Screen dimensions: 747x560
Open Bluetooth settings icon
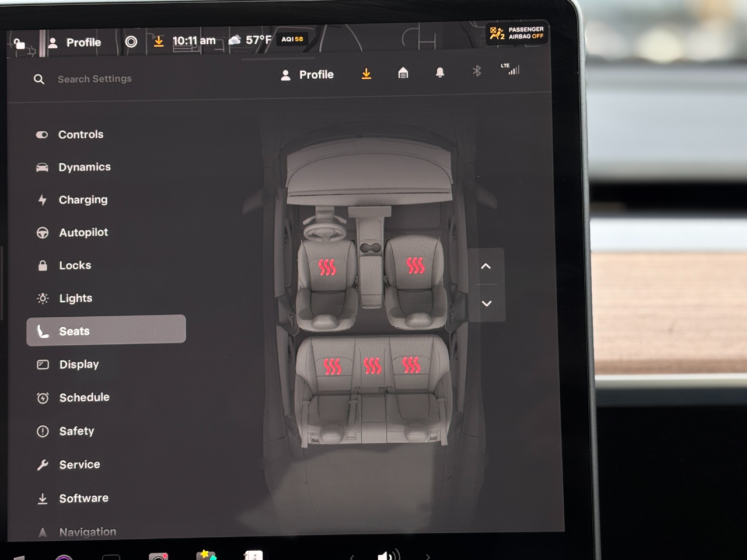[x=477, y=71]
